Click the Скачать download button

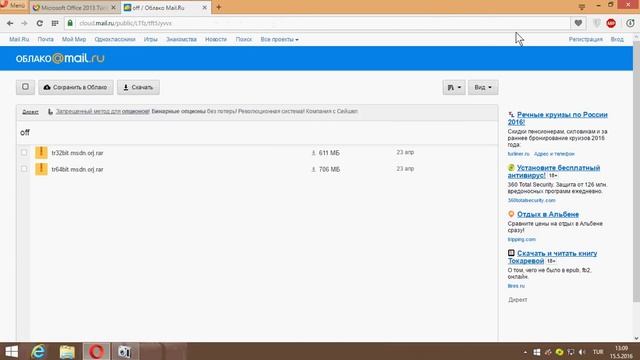(x=138, y=87)
